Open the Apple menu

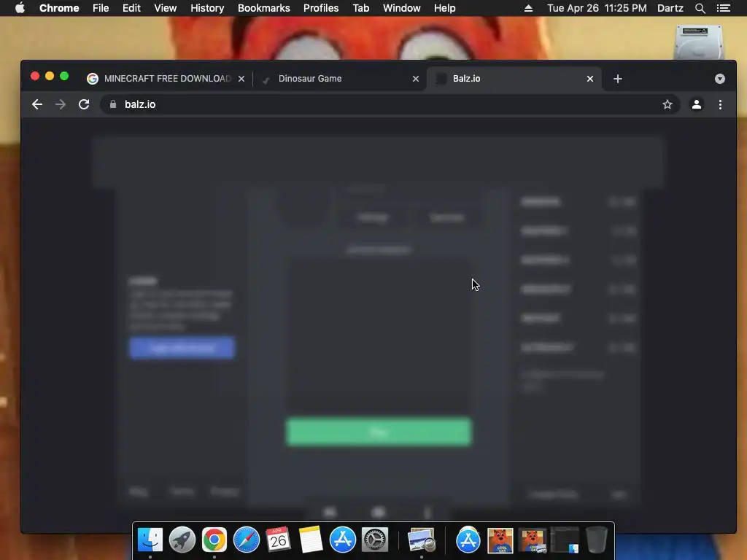click(x=20, y=8)
